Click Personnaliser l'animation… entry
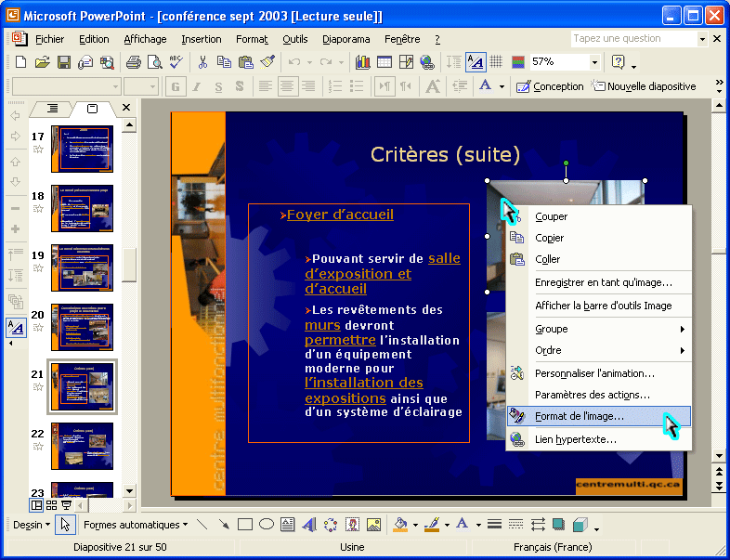 tap(599, 373)
